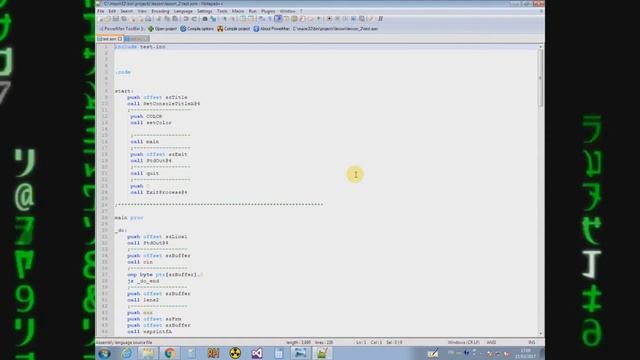Click the 'call setColor' line
Image resolution: width=640 pixels, height=360 pixels.
click(x=151, y=123)
